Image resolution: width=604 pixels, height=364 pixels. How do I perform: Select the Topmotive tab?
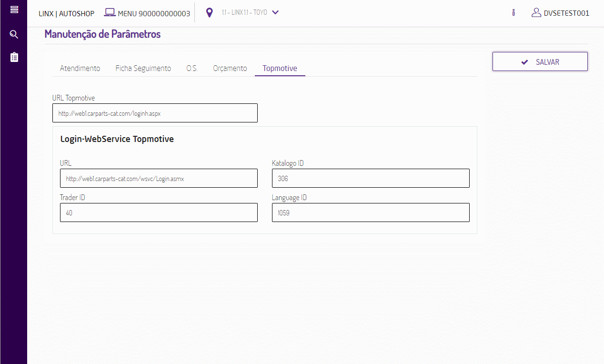click(x=280, y=68)
